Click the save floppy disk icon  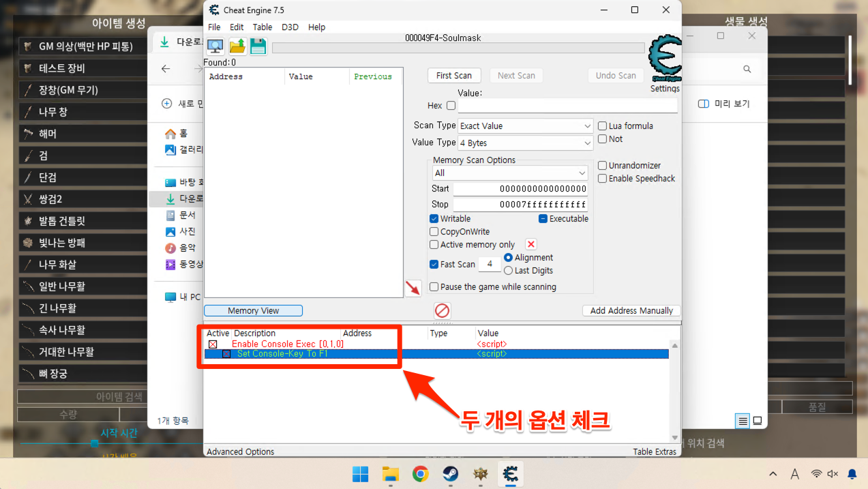tap(258, 46)
